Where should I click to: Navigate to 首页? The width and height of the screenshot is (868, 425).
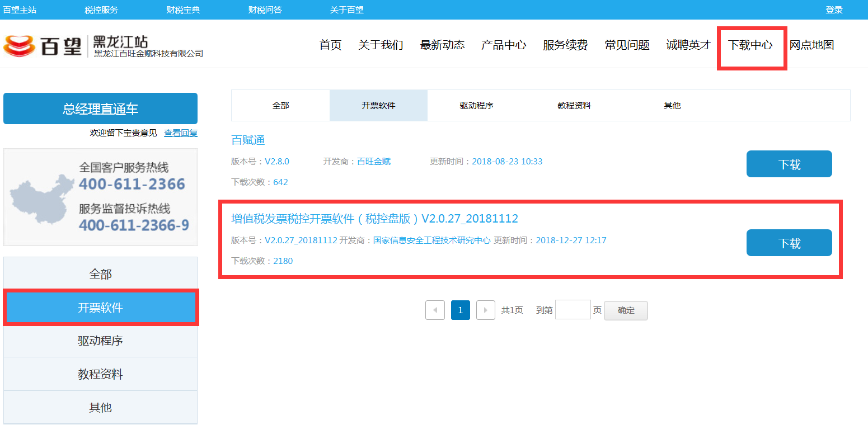[x=330, y=45]
